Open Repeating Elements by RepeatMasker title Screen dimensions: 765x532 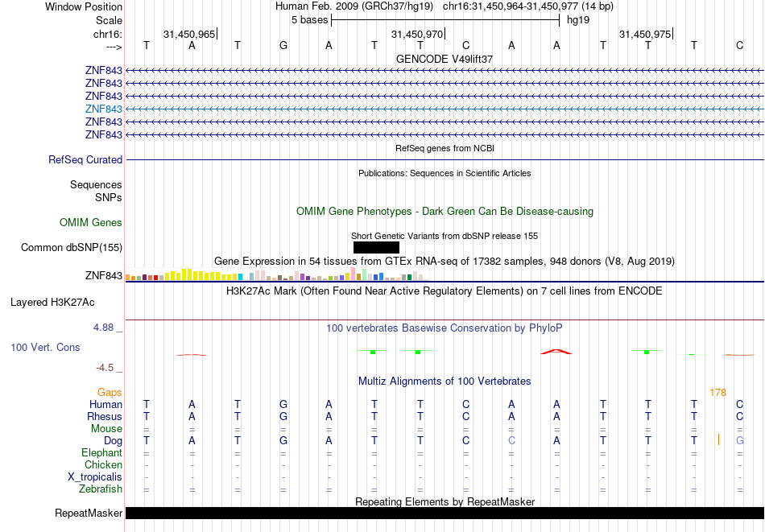[445, 501]
